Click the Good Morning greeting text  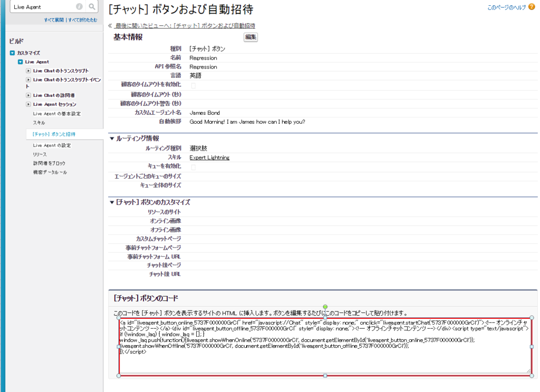point(247,122)
